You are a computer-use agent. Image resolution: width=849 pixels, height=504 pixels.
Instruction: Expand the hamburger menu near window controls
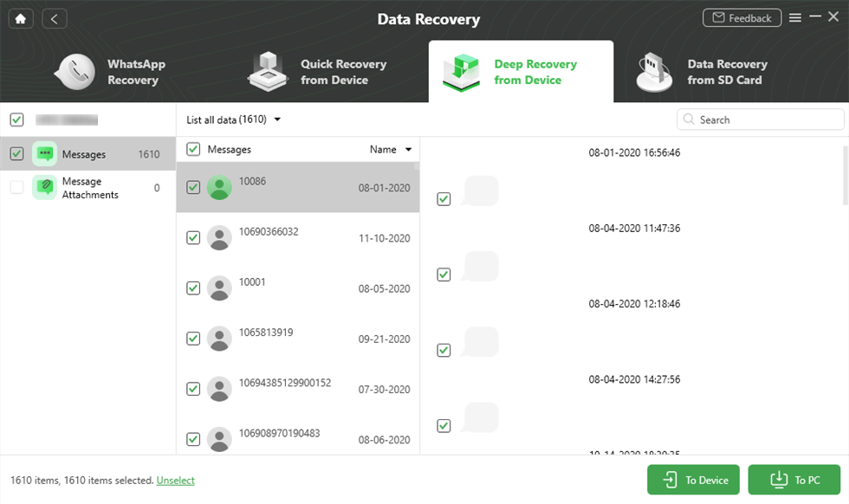[794, 17]
